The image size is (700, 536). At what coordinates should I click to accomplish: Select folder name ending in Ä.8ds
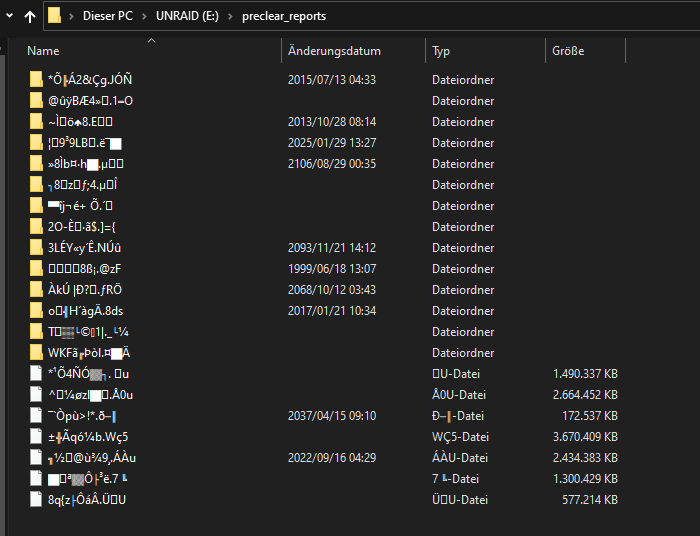click(x=85, y=311)
